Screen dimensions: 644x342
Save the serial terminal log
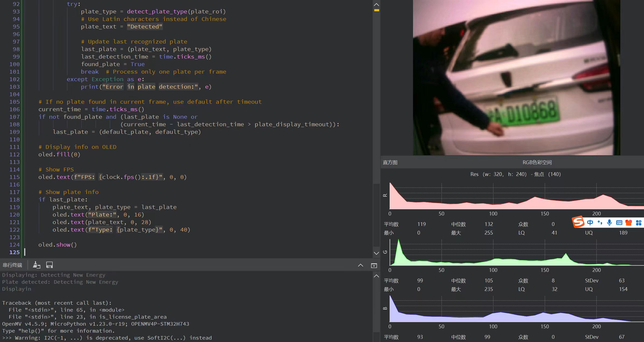pyautogui.click(x=49, y=265)
